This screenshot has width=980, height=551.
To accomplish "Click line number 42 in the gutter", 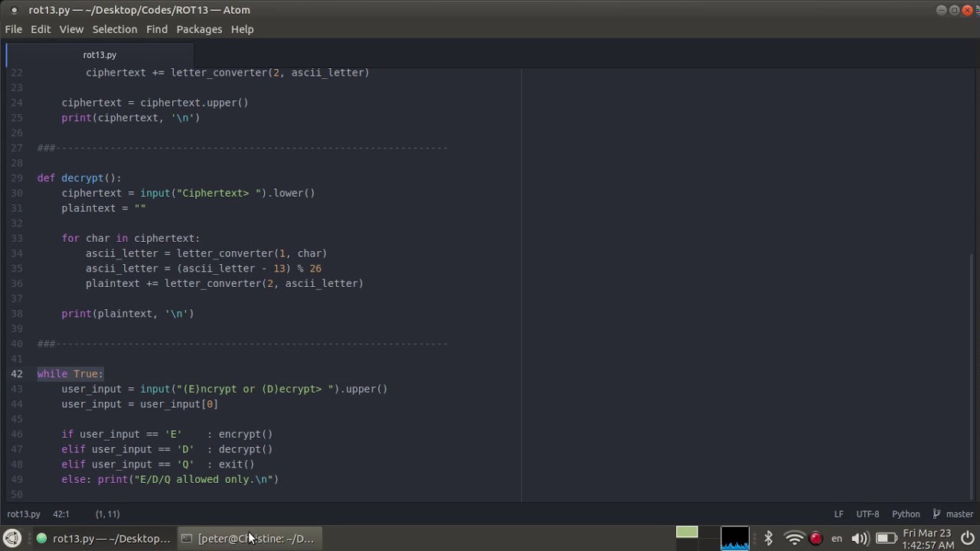I will 17,373.
